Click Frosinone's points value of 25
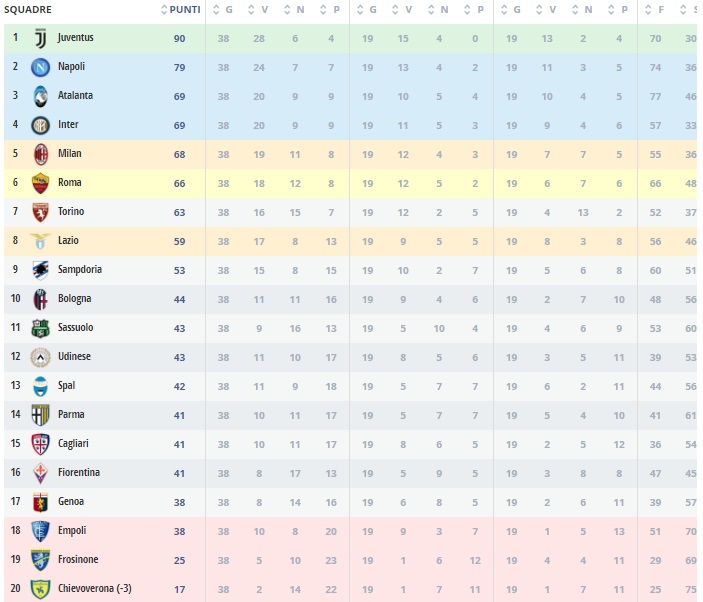 [x=180, y=560]
